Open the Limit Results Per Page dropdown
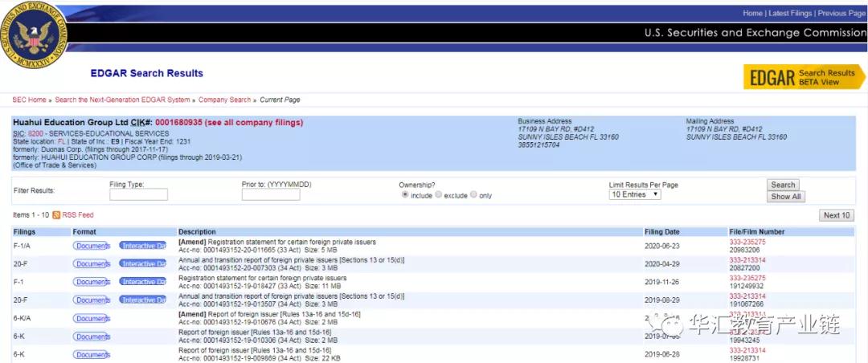This screenshot has height=363, width=868. [x=635, y=195]
